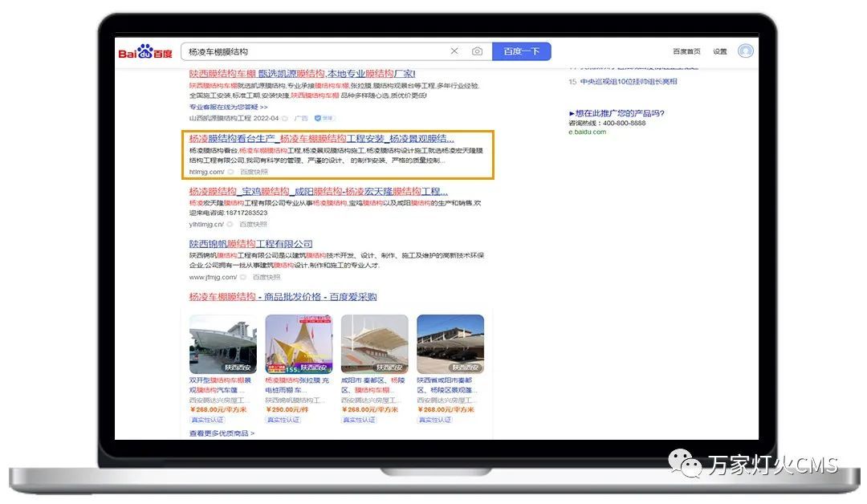Expand 查看更多优质商品 >

222,433
